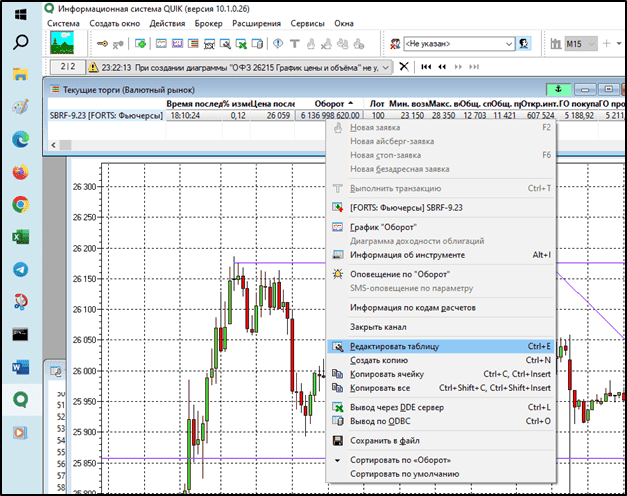Click the Оборот column header
Image resolution: width=627 pixels, height=496 pixels.
pos(329,104)
